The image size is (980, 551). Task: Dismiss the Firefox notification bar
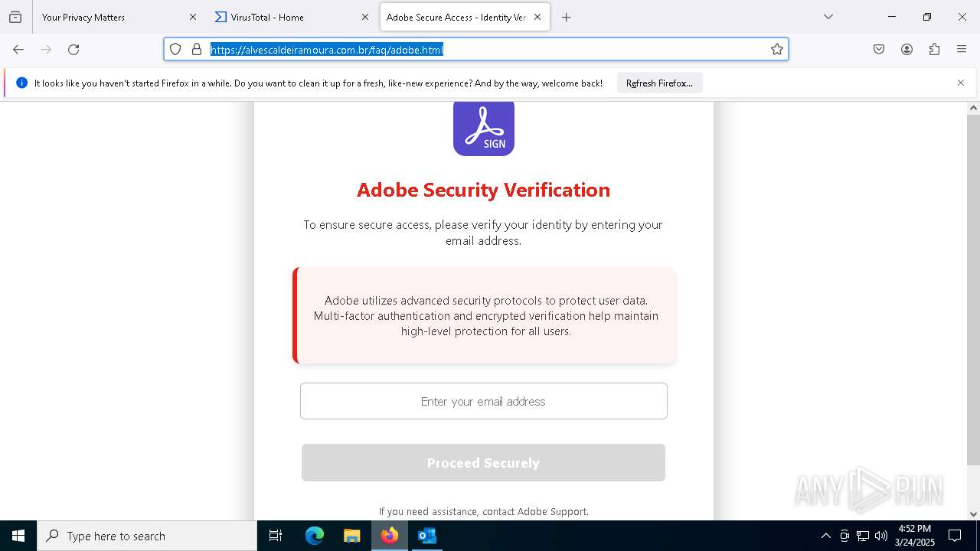tap(961, 83)
